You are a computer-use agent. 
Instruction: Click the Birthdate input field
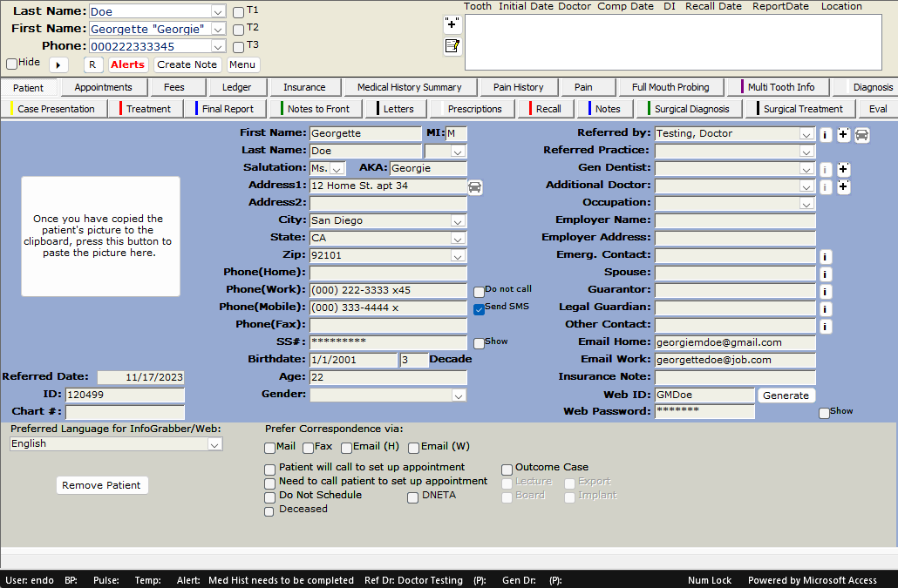(353, 360)
